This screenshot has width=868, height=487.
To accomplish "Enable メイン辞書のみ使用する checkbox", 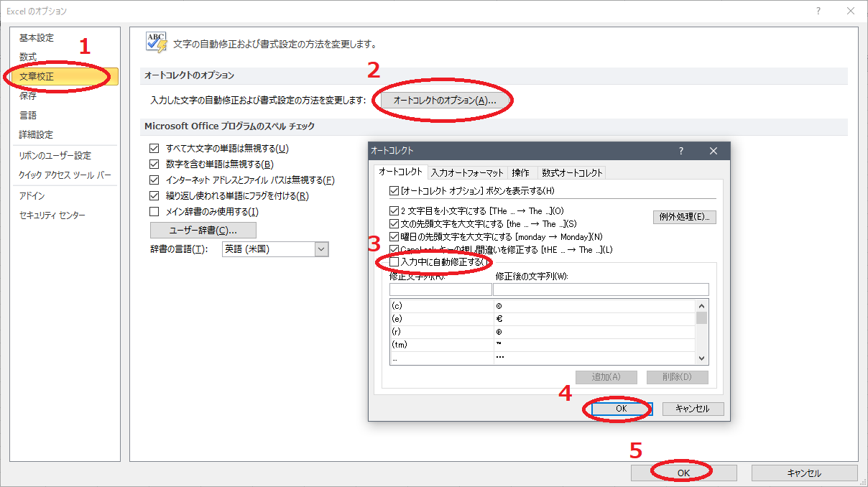I will click(154, 212).
